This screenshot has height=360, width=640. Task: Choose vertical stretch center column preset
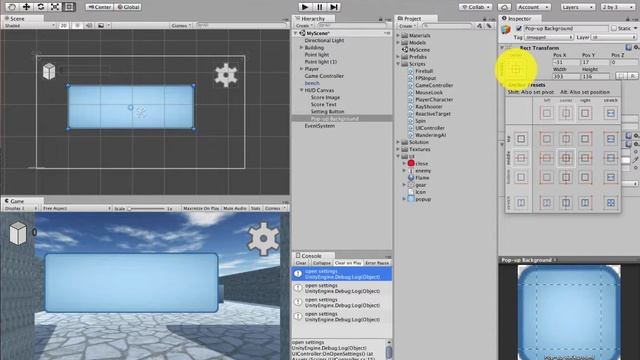tap(566, 202)
